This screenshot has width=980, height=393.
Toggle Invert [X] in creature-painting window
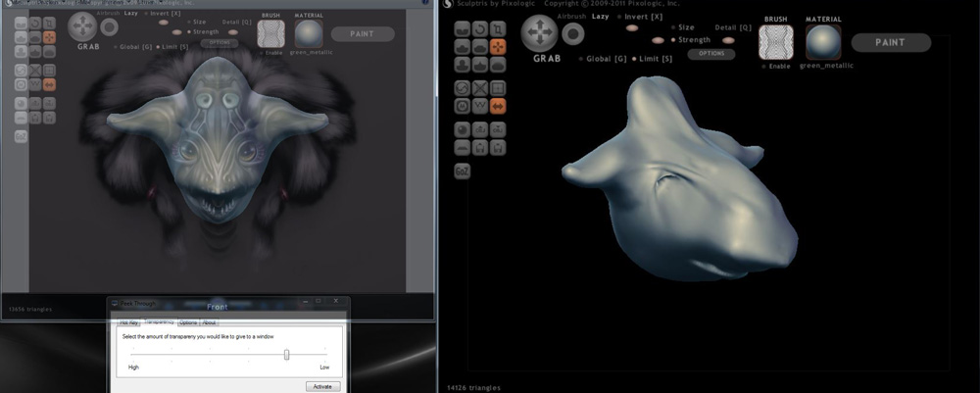[x=164, y=13]
